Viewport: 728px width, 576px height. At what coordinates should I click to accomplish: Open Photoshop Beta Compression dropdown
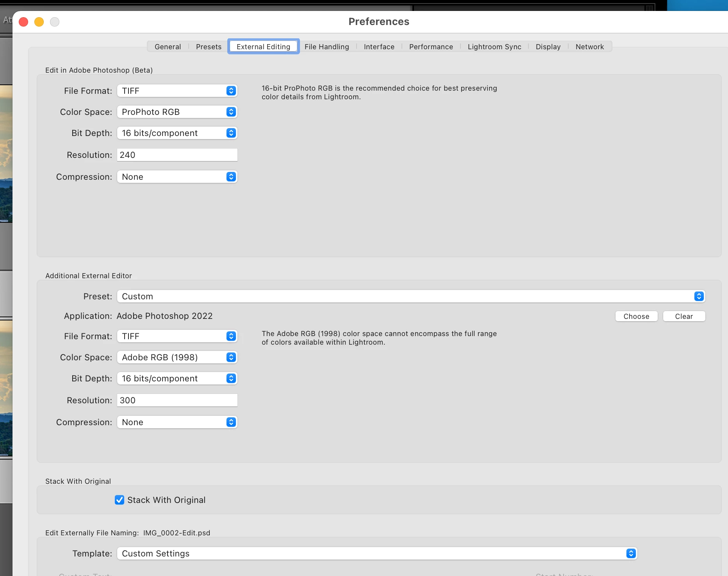(x=177, y=177)
